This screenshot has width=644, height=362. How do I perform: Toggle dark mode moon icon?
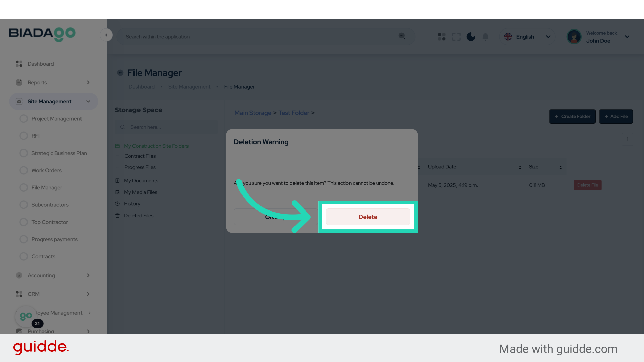tap(471, 37)
